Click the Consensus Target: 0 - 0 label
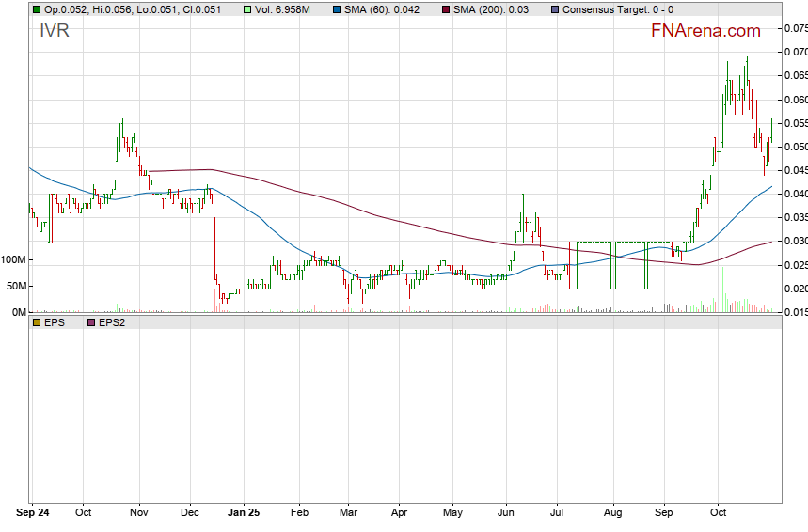 pos(617,9)
